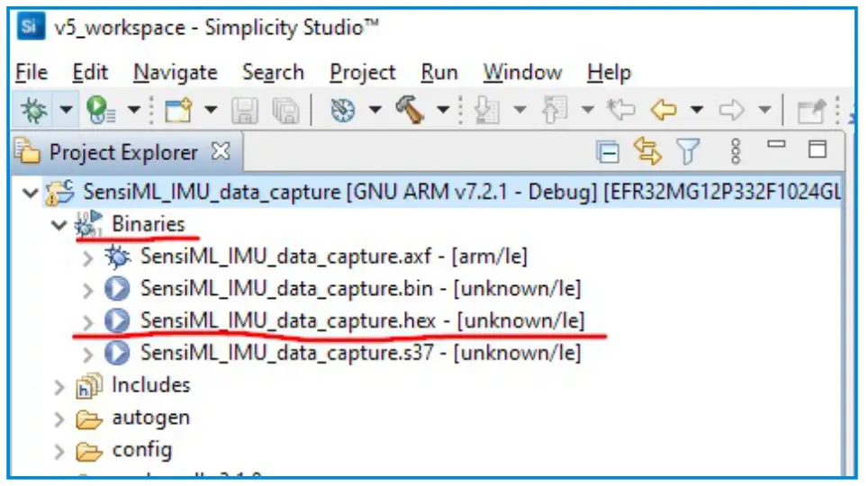Toggle Link with Editor arrows icon
Screen dimensions: 868x486
[647, 151]
